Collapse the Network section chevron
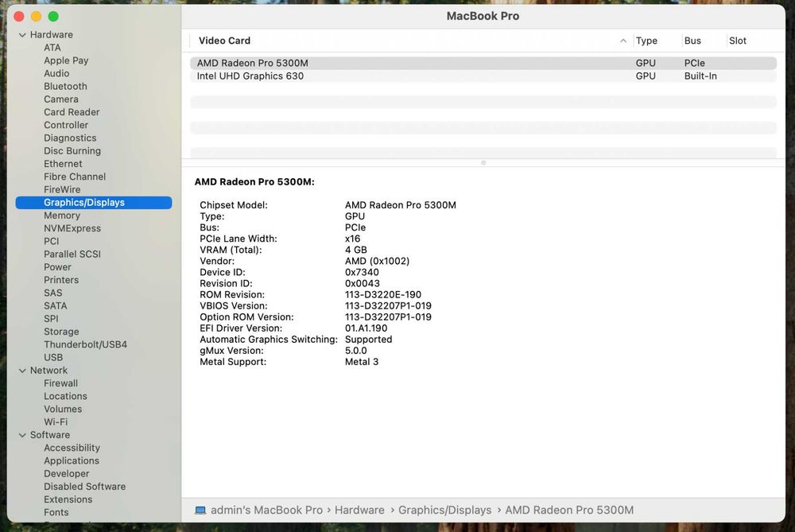This screenshot has height=532, width=795. click(x=22, y=371)
